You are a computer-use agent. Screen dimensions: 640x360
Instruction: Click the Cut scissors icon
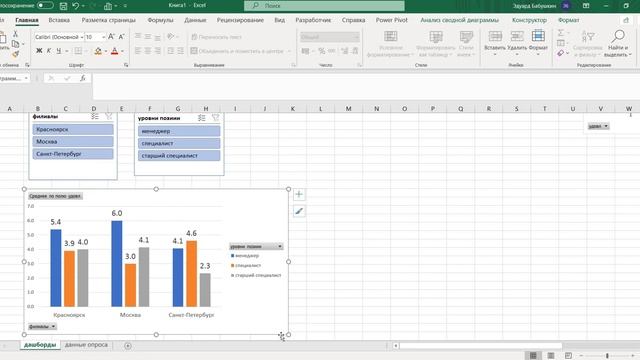click(x=16, y=34)
